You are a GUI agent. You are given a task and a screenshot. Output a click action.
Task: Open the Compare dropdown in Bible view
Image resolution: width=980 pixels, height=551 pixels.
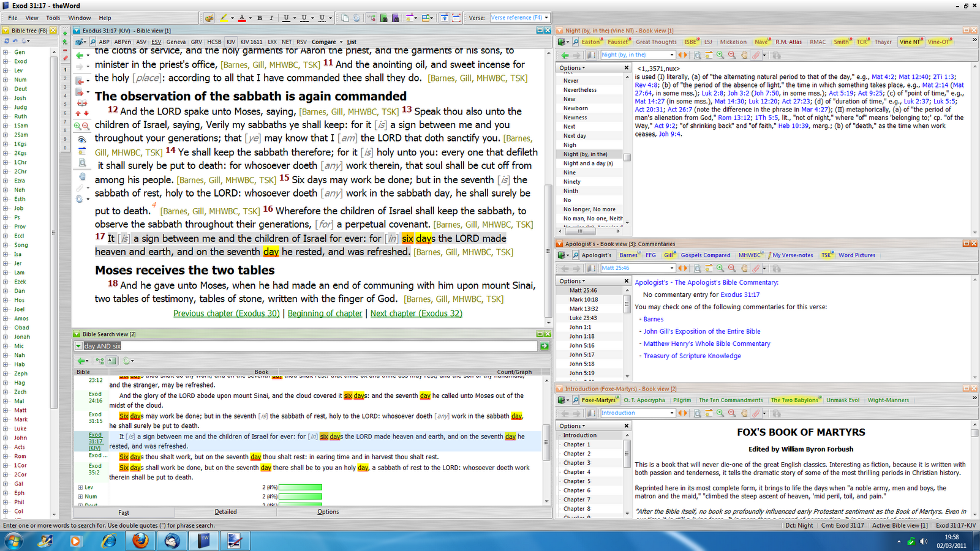coord(325,42)
